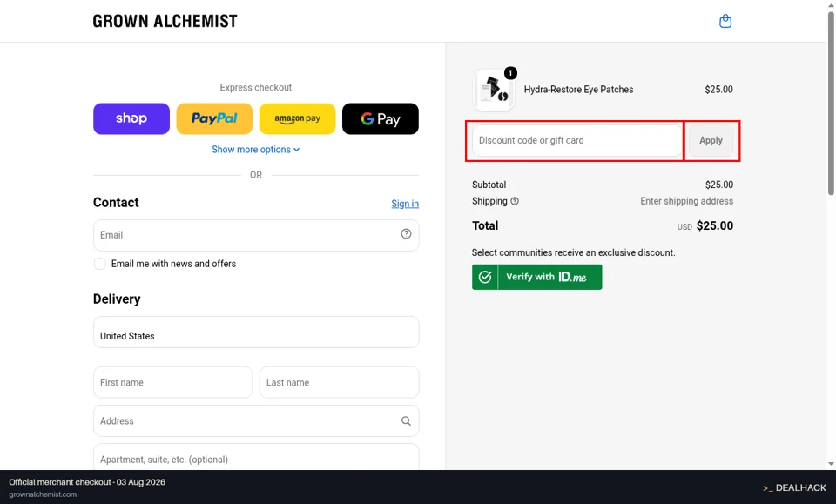Viewport: 836px width, 504px height.
Task: Click the email help question mark icon
Action: tap(407, 234)
